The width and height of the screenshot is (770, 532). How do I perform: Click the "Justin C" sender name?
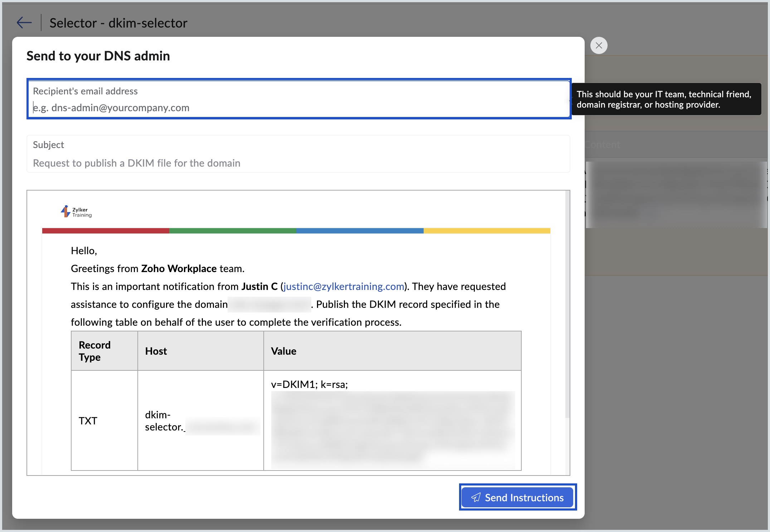pyautogui.click(x=259, y=286)
